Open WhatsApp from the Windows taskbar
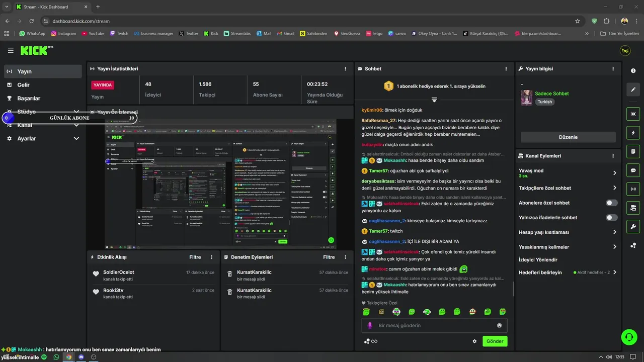Image resolution: width=644 pixels, height=362 pixels. [x=56, y=357]
